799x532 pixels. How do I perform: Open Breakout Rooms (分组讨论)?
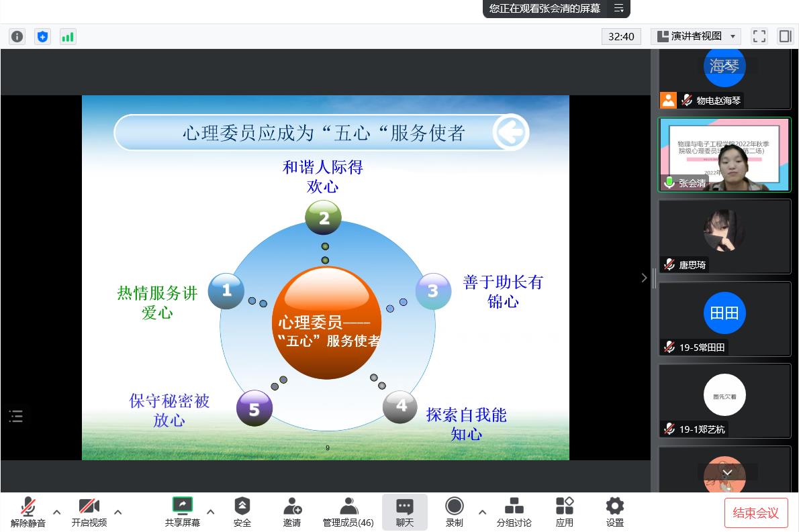tap(514, 513)
